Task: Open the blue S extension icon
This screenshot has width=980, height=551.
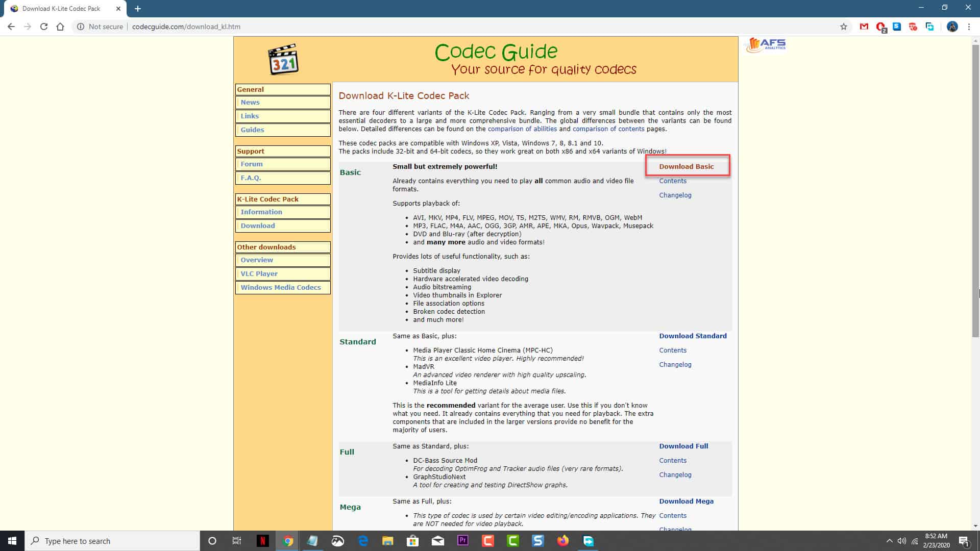Action: click(x=897, y=27)
